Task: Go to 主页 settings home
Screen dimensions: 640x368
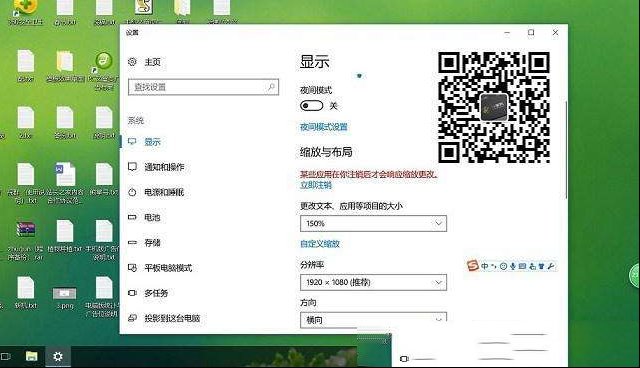Action: tap(152, 62)
